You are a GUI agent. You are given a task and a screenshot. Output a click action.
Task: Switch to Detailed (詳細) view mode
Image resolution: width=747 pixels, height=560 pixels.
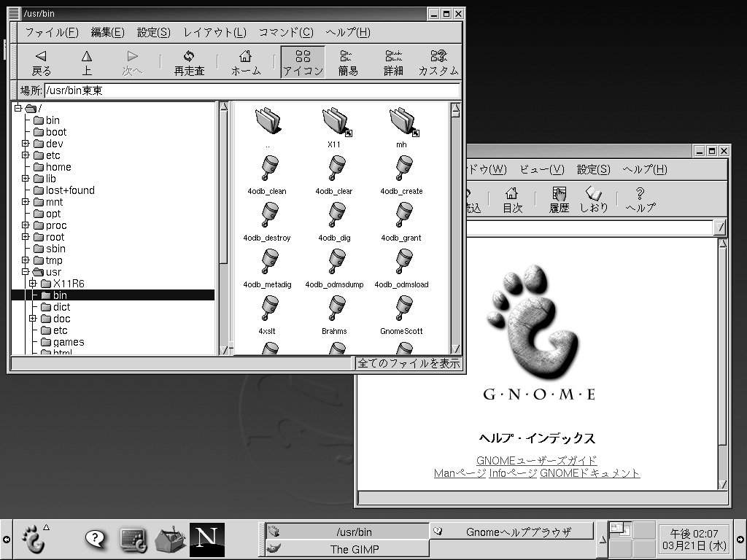[393, 63]
